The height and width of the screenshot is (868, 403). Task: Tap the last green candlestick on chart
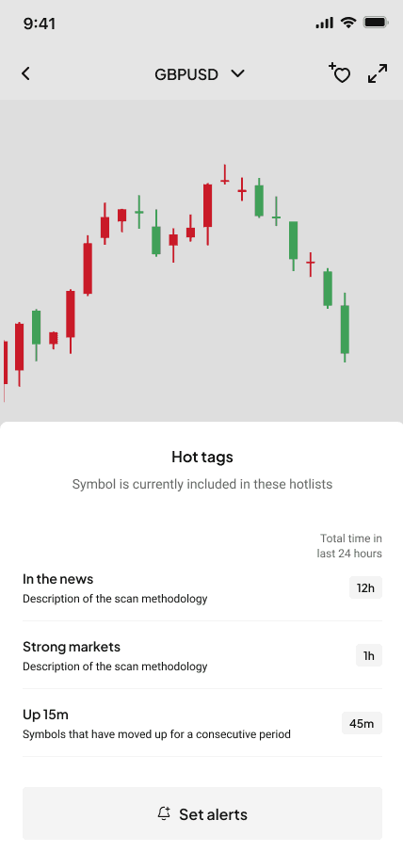tap(345, 328)
